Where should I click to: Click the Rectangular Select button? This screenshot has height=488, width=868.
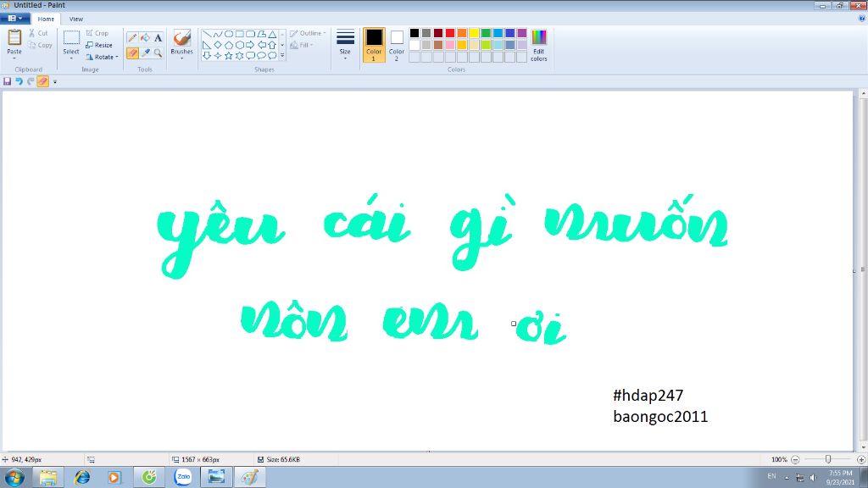(71, 38)
